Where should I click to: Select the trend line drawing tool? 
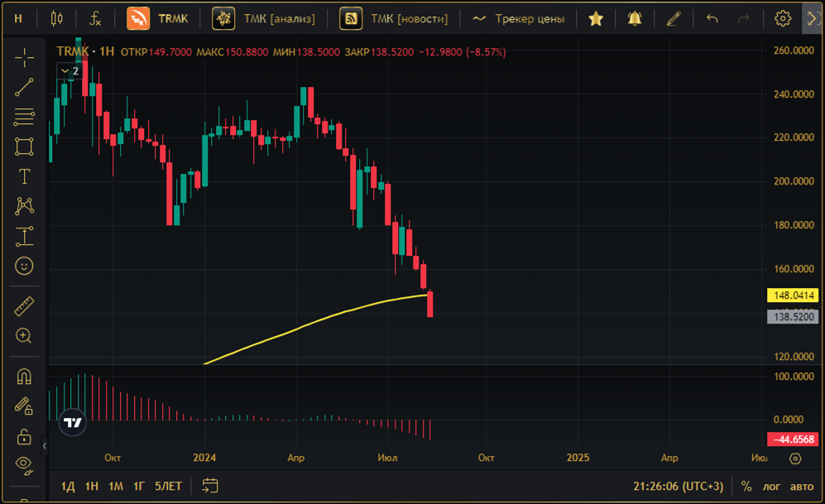coord(24,88)
